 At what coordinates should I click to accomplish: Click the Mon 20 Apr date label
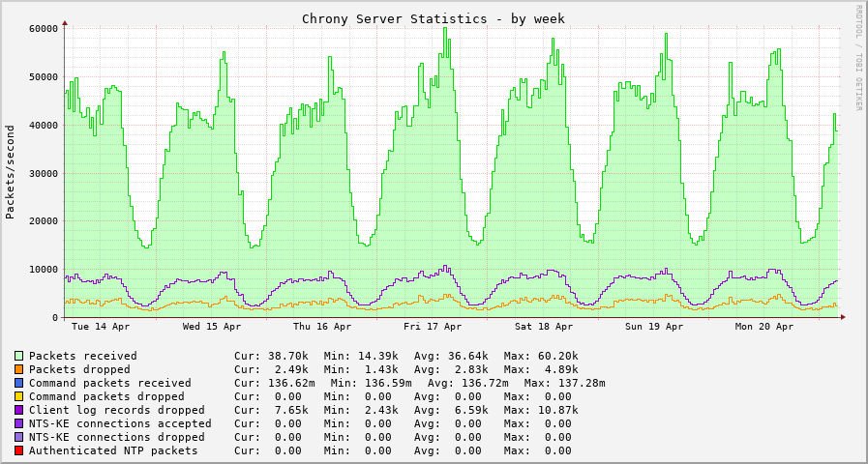point(764,327)
